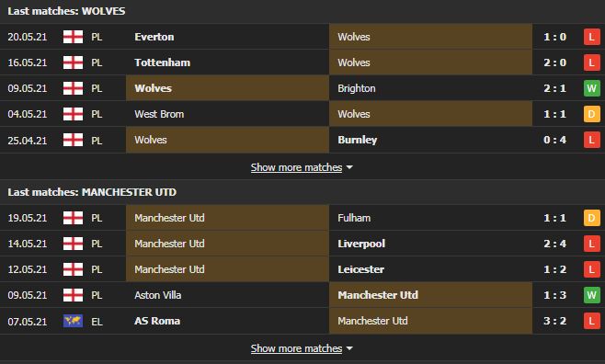Click the L result badge for Everton match

(591, 37)
